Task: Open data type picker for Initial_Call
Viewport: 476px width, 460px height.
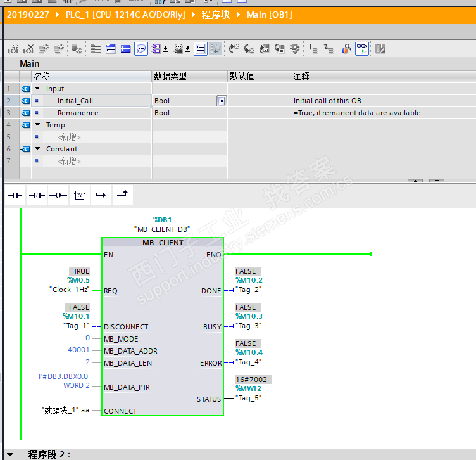Action: click(x=221, y=101)
